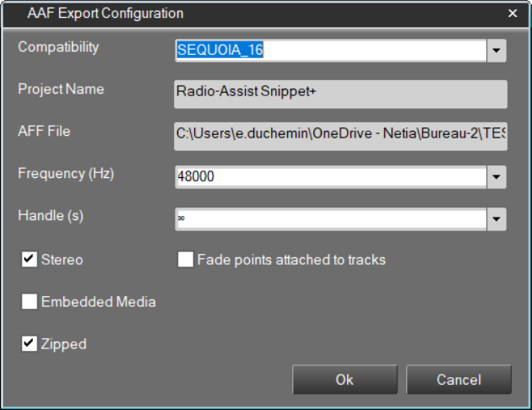Click the AFF File label

pyautogui.click(x=44, y=132)
